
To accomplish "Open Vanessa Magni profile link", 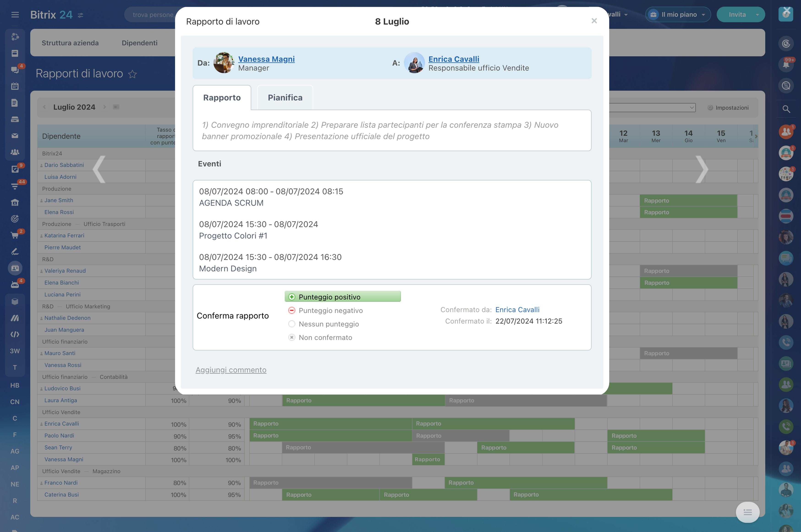I will 266,59.
